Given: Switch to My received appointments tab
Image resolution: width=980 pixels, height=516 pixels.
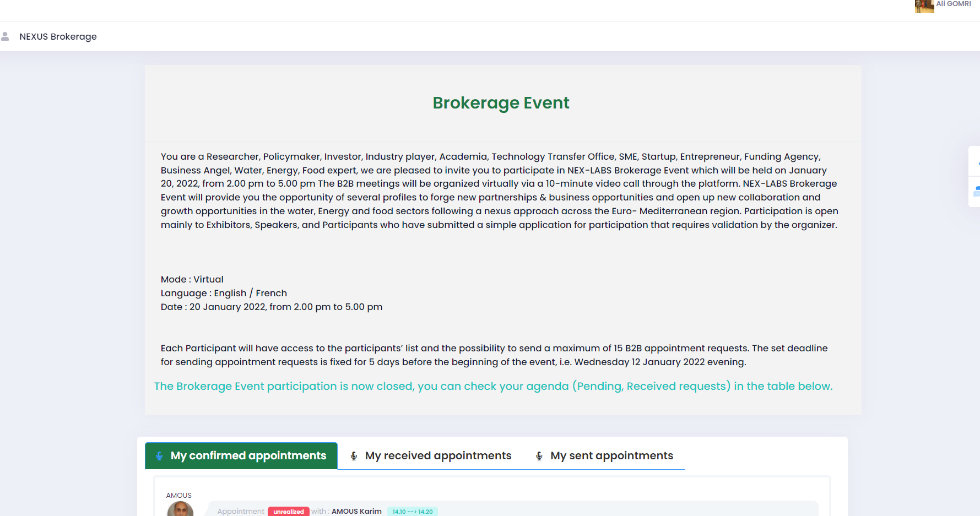Looking at the screenshot, I should point(431,455).
